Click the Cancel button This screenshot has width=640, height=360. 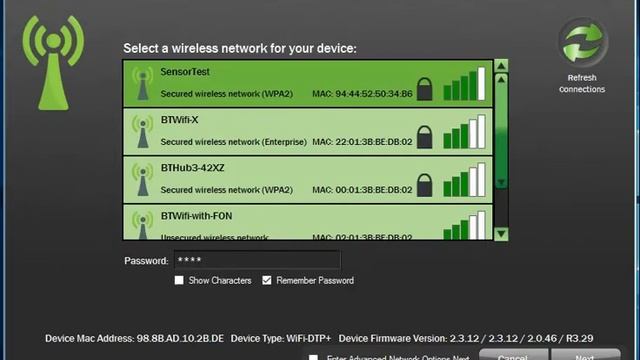tap(513, 354)
